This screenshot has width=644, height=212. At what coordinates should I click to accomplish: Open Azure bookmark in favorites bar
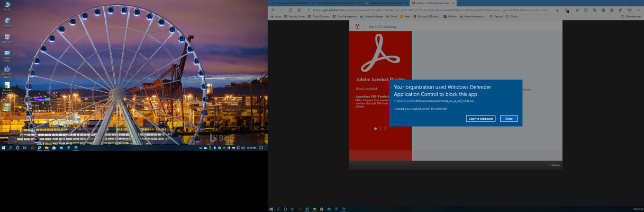click(x=276, y=16)
